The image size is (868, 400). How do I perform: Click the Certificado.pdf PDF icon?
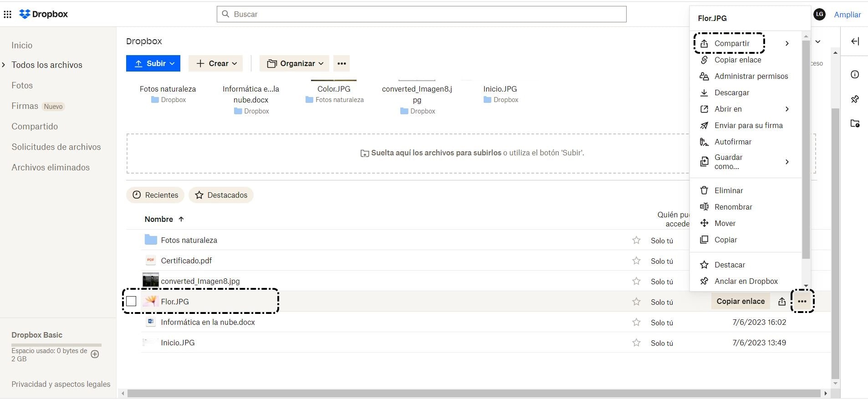point(150,260)
